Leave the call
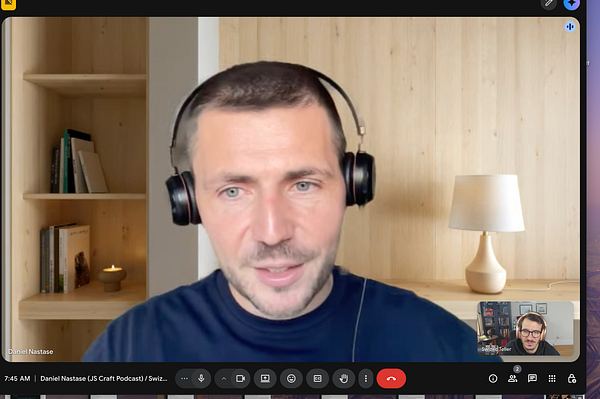This screenshot has width=600, height=399. (x=391, y=378)
